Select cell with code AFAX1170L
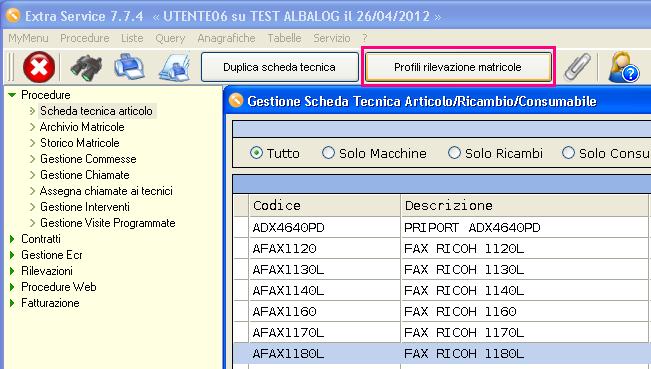Viewport: 651px width, 369px height. click(325, 332)
